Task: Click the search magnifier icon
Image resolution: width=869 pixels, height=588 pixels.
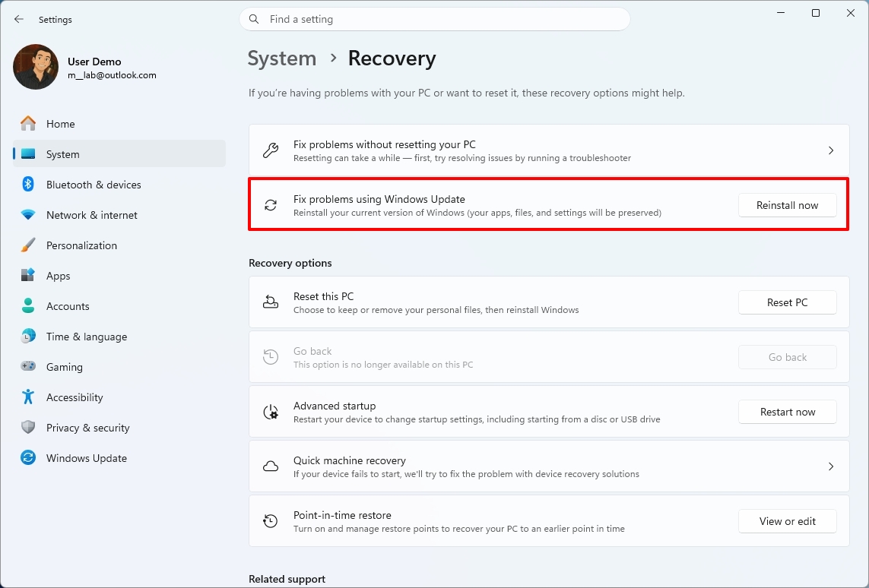Action: coord(254,20)
